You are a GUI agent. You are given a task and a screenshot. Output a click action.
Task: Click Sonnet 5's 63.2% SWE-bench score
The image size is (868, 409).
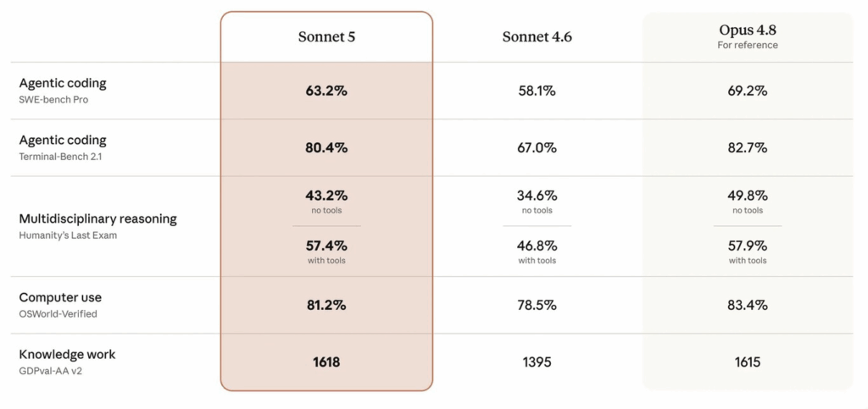tap(326, 91)
